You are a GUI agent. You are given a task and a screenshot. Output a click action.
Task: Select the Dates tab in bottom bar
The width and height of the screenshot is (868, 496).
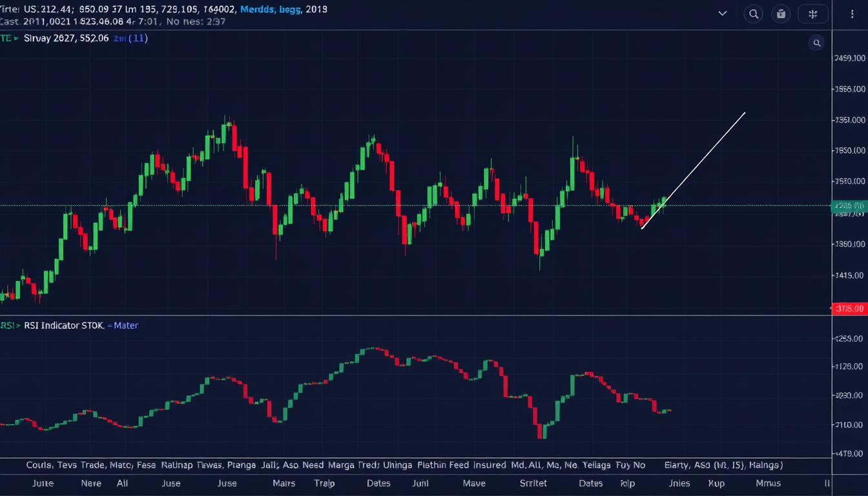(x=378, y=483)
